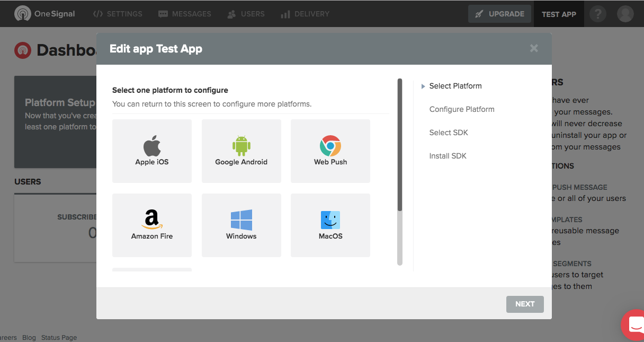Select Amazon Fire platform
Image resolution: width=644 pixels, height=342 pixels.
[152, 225]
